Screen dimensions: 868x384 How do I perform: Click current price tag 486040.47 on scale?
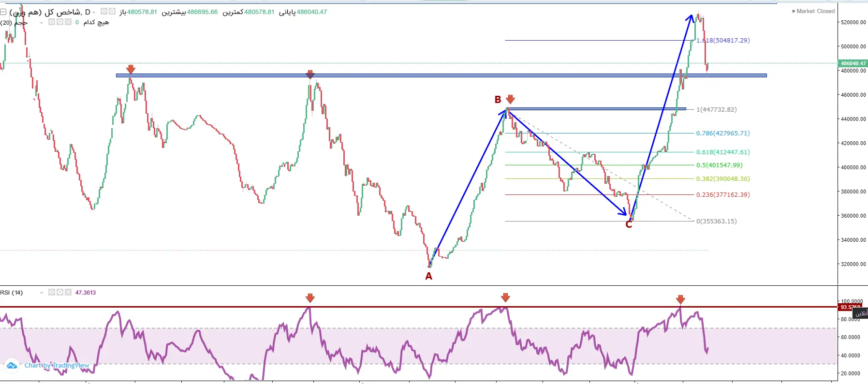853,63
